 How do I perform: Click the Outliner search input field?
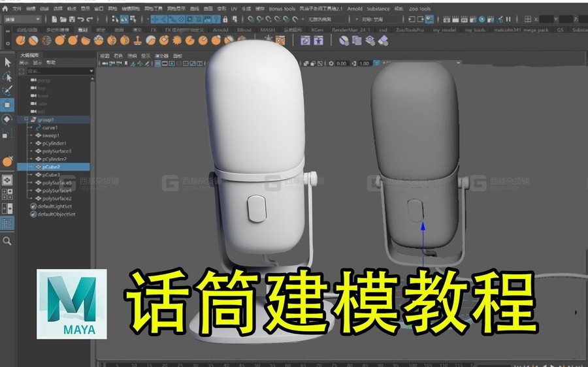point(56,71)
